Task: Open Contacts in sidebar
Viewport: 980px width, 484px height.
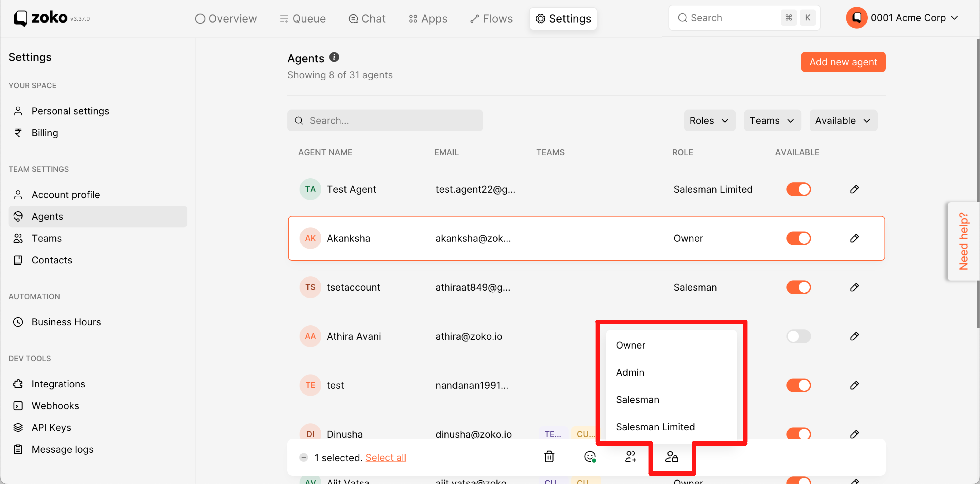Action: (98, 260)
